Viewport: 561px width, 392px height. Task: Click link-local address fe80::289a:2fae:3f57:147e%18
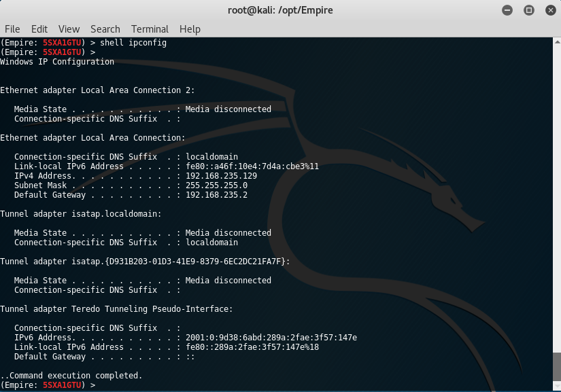coord(252,347)
